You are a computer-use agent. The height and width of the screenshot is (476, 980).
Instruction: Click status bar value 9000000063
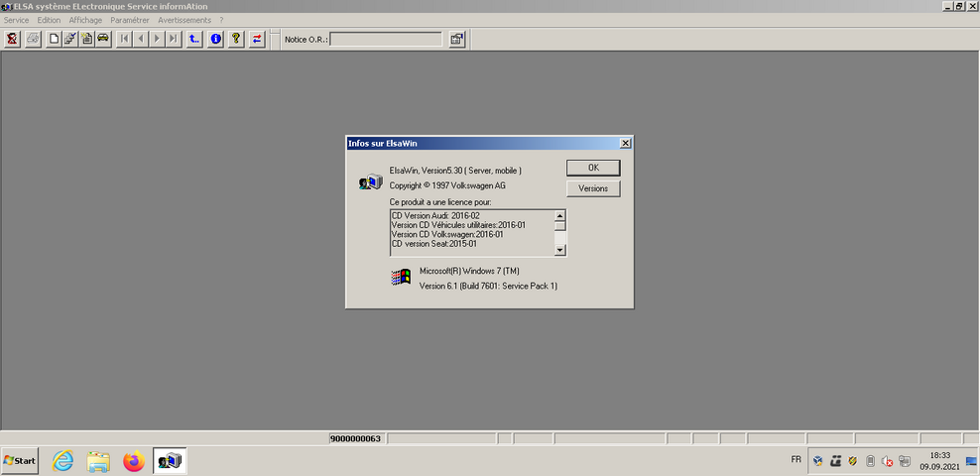355,438
